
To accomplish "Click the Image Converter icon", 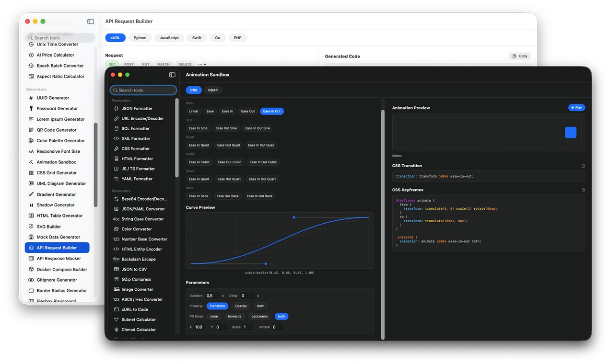I will tap(116, 289).
